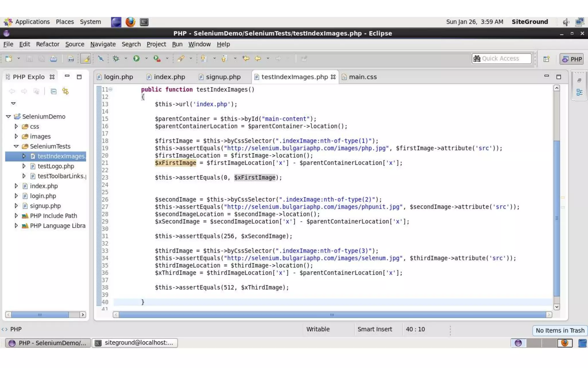
Task: Collapse the SeleniumTests folder
Action: [x=16, y=146]
